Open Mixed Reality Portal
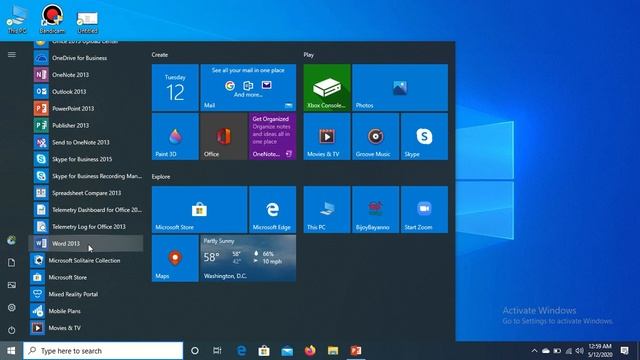 pos(86,294)
